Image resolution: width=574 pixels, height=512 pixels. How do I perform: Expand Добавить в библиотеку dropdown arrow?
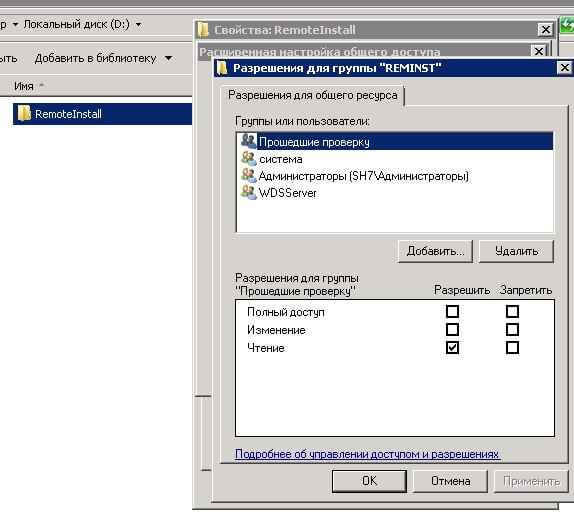[168, 58]
